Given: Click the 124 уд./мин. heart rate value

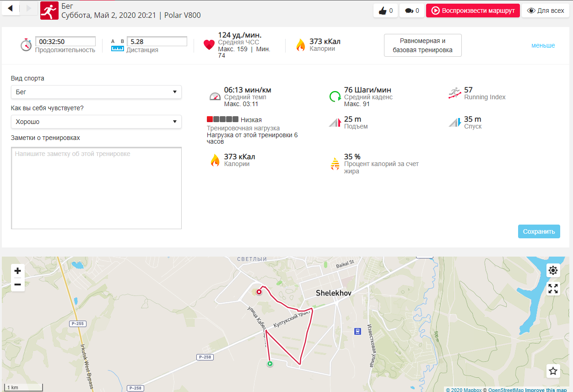Looking at the screenshot, I should click(x=240, y=35).
